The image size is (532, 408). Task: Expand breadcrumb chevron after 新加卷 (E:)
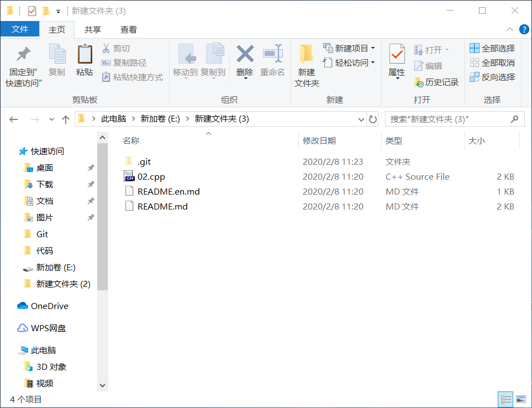pos(187,119)
